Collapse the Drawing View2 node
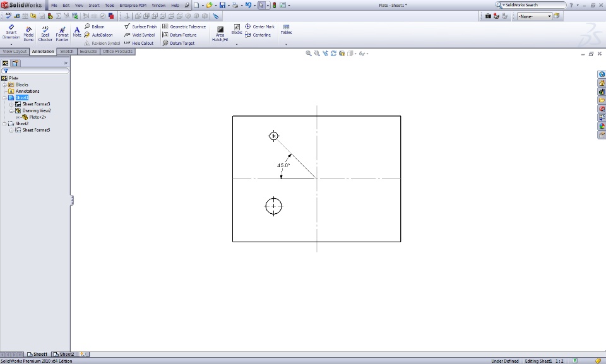This screenshot has width=606, height=364. tap(11, 111)
